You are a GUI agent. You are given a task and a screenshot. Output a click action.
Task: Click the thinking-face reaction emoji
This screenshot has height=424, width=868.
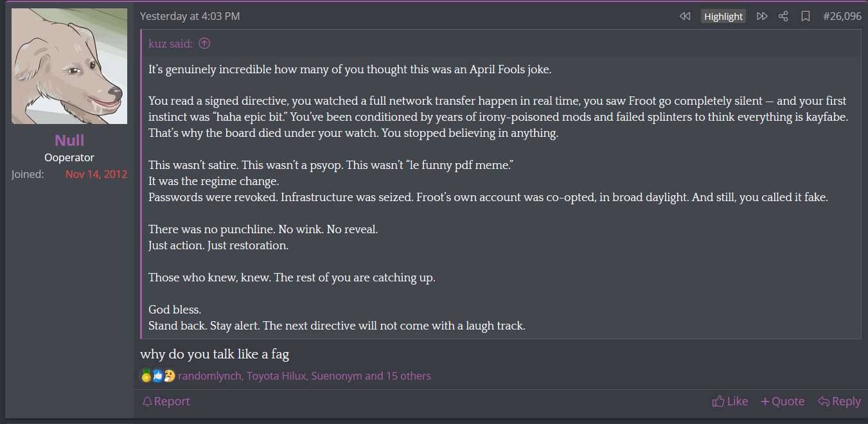tap(169, 376)
